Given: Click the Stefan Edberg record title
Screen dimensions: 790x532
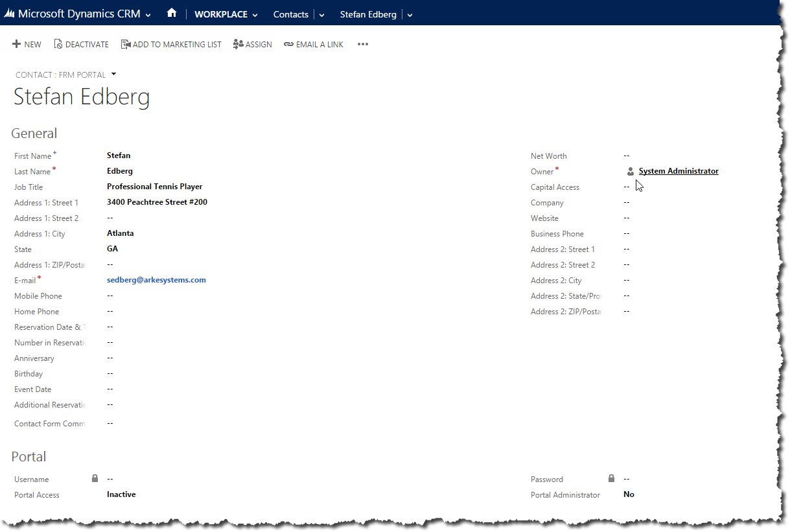Looking at the screenshot, I should 82,97.
